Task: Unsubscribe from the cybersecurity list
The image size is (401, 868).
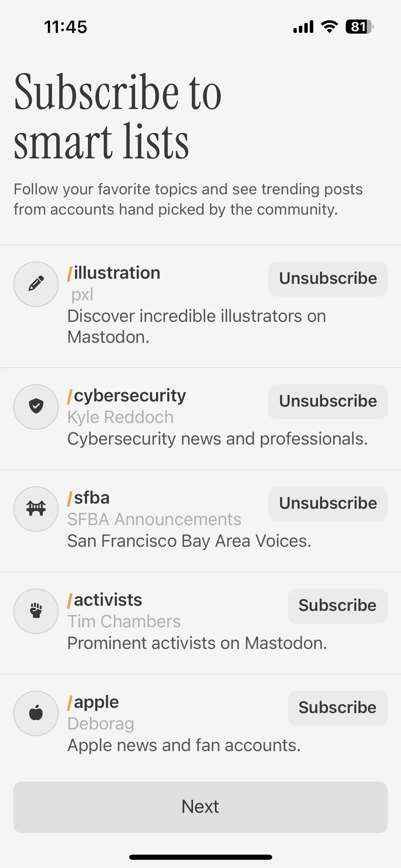Action: (328, 401)
